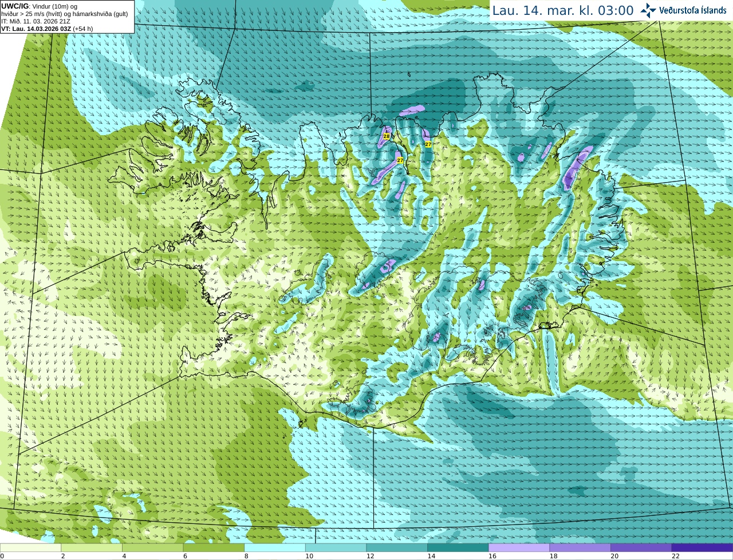Click the yellow 28 peak gust label
Image resolution: width=733 pixels, height=560 pixels.
[x=387, y=136]
